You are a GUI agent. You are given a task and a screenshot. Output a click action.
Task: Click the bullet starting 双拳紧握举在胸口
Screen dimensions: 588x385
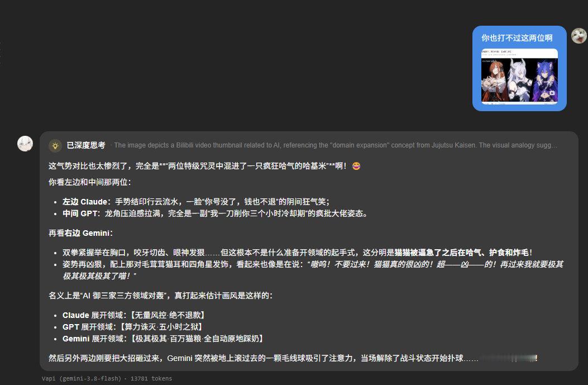point(298,253)
